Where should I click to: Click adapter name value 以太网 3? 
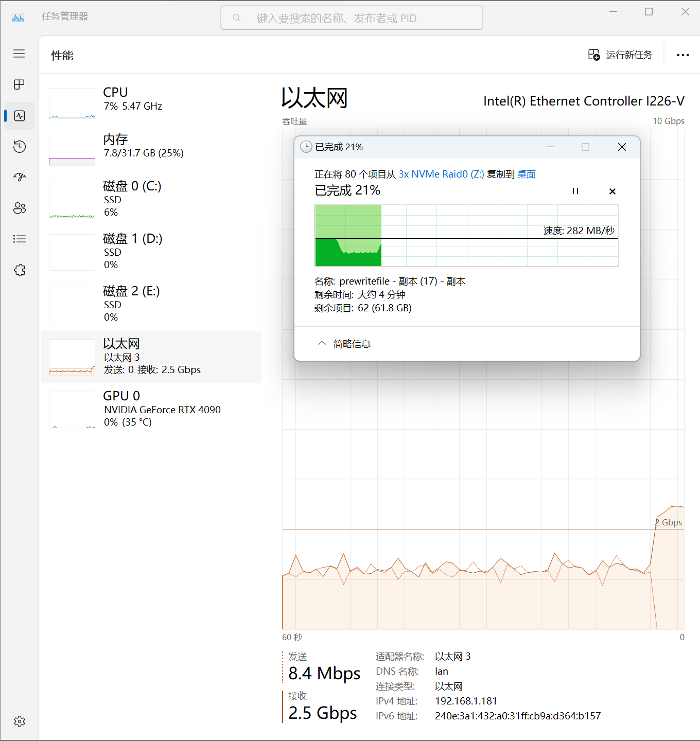click(x=452, y=656)
